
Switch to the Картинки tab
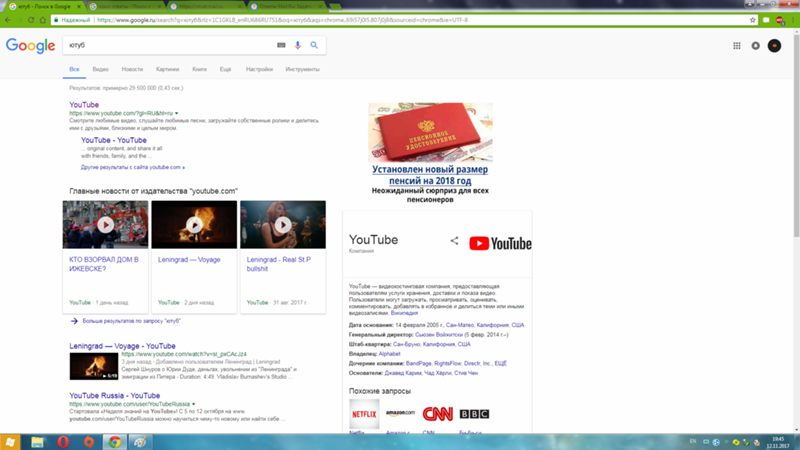click(x=167, y=69)
